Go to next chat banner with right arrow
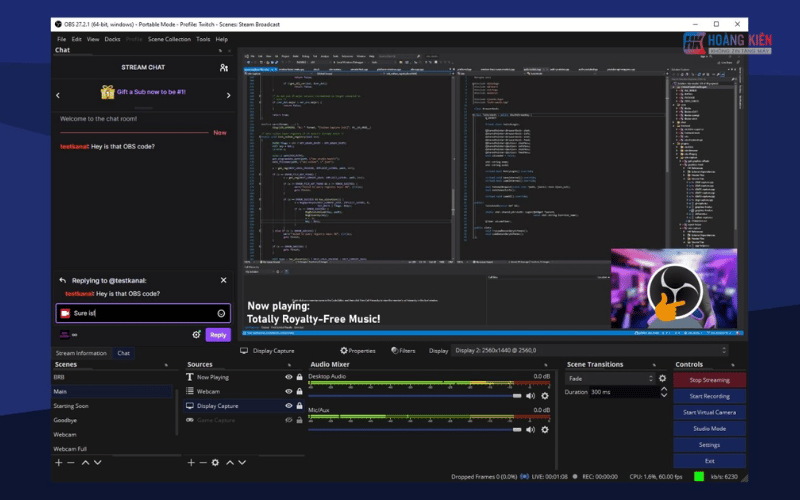This screenshot has height=500, width=800. [x=228, y=95]
